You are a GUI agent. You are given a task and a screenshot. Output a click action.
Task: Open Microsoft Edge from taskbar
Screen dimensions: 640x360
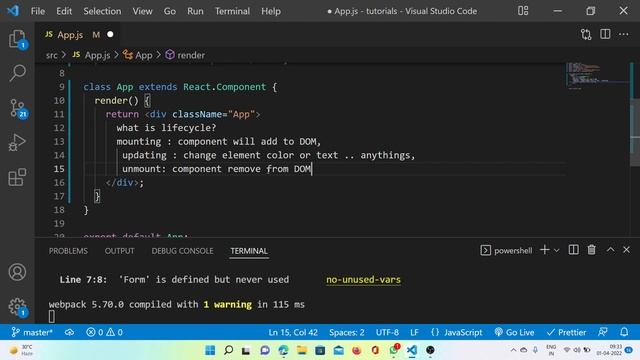click(x=283, y=350)
